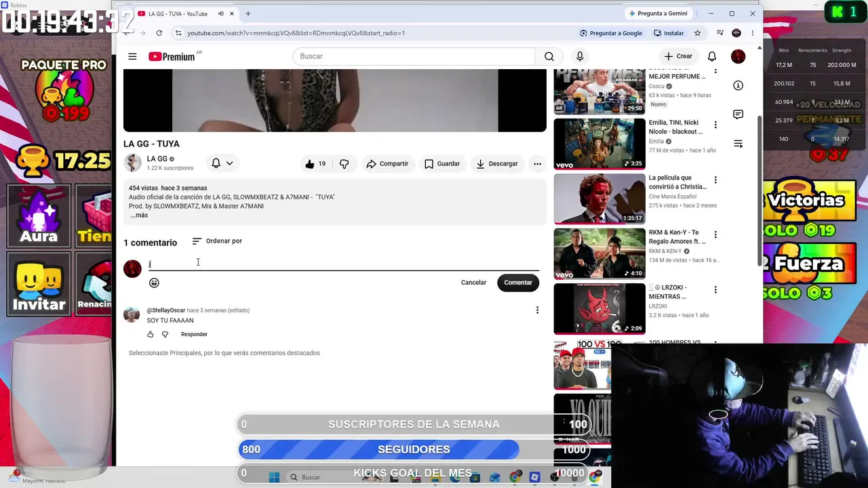Open menu for RKM & Ken-Y video
This screenshot has width=868, height=488.
715,235
